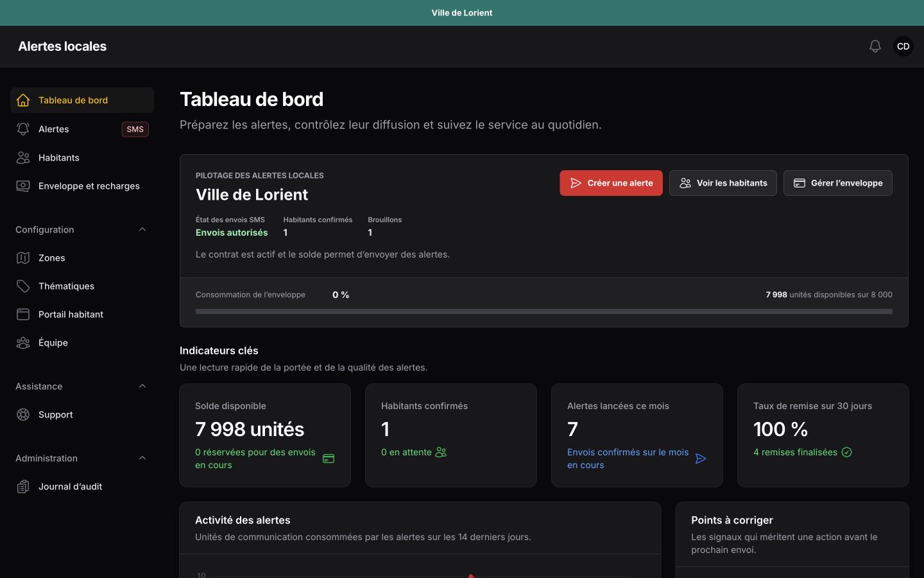Screen dimensions: 924x578
Task: Open the Support page
Action: pos(82,414)
